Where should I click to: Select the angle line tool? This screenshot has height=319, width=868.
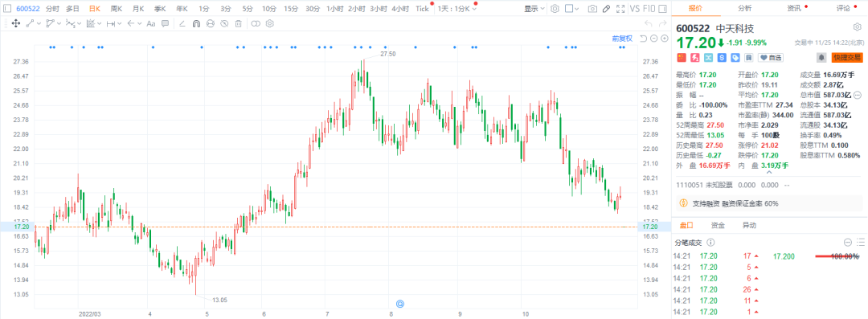click(x=182, y=24)
